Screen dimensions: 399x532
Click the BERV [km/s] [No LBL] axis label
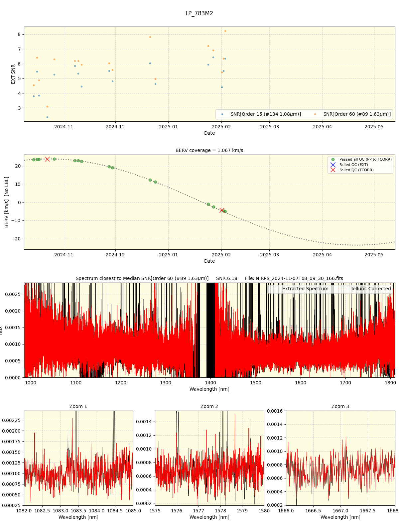coord(7,202)
